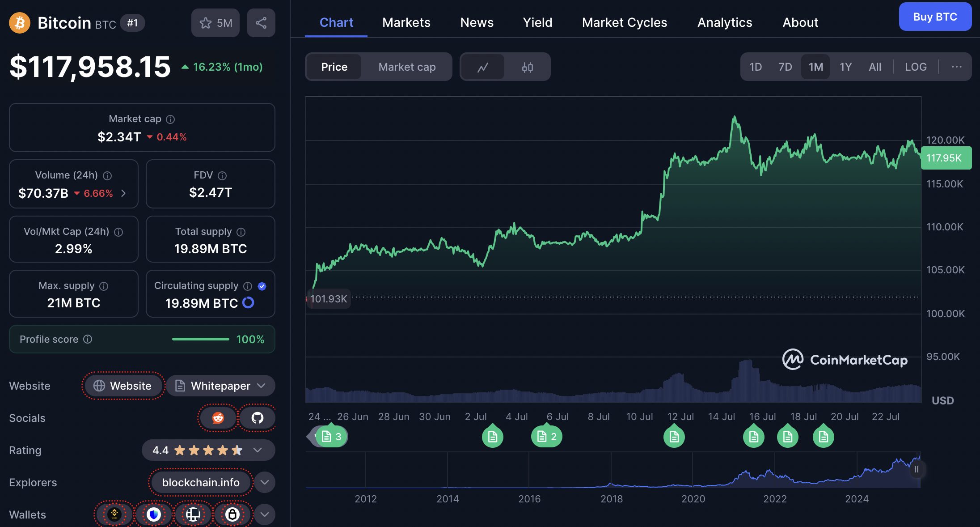Click the circulating supply progress ring
Viewport: 980px width, 527px height.
point(248,303)
